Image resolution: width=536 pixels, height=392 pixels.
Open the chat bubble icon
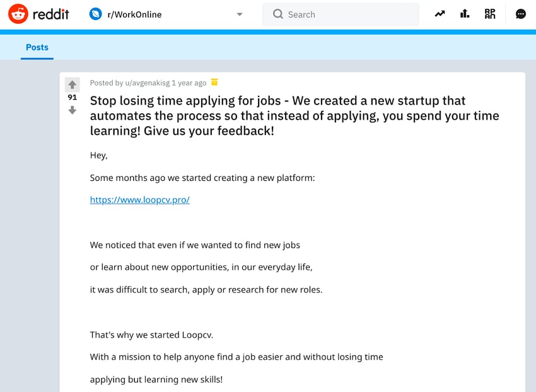point(521,14)
